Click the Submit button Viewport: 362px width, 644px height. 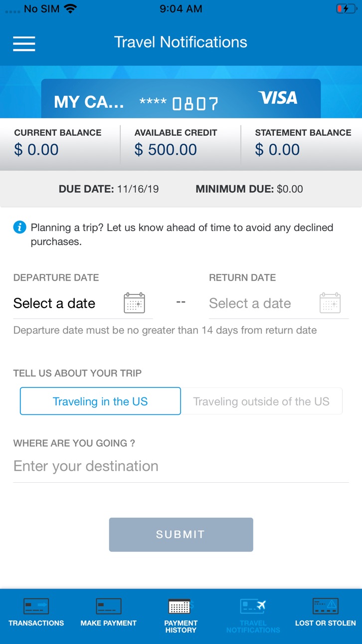pos(181,535)
